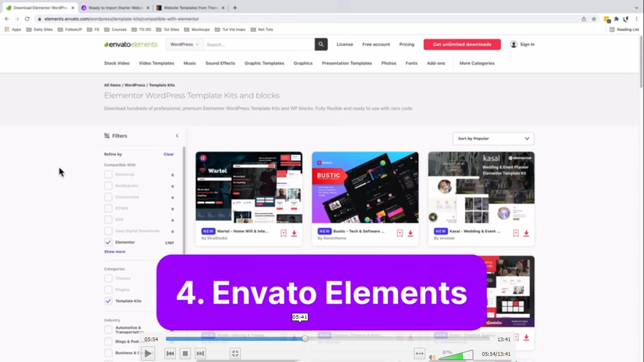
Task: Clear all filters with Clear link
Action: click(x=169, y=154)
